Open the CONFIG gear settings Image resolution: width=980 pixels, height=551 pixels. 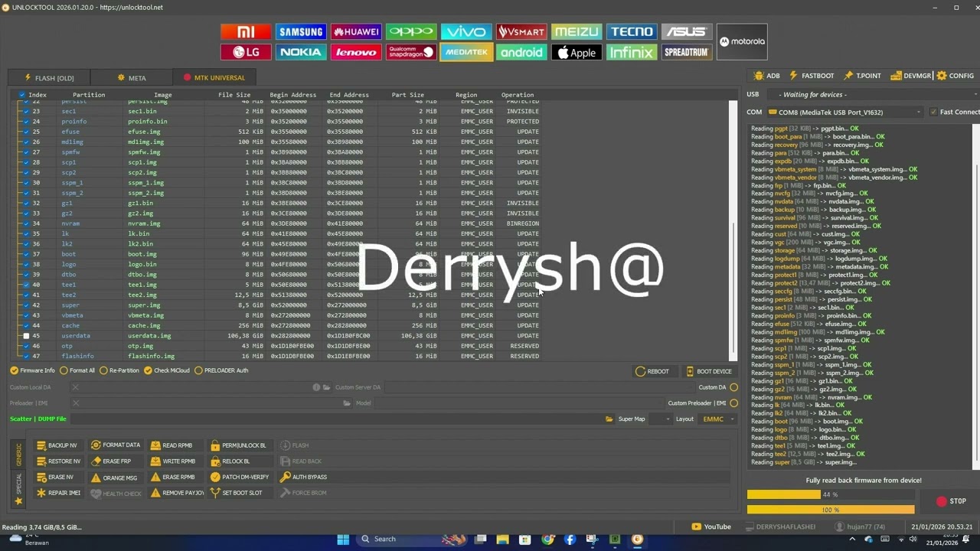(955, 76)
